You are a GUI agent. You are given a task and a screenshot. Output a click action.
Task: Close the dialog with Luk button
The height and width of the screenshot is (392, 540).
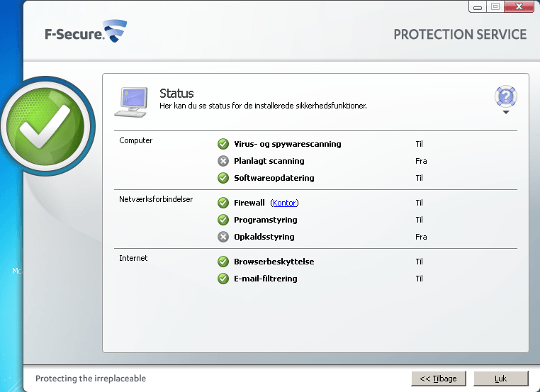click(501, 379)
